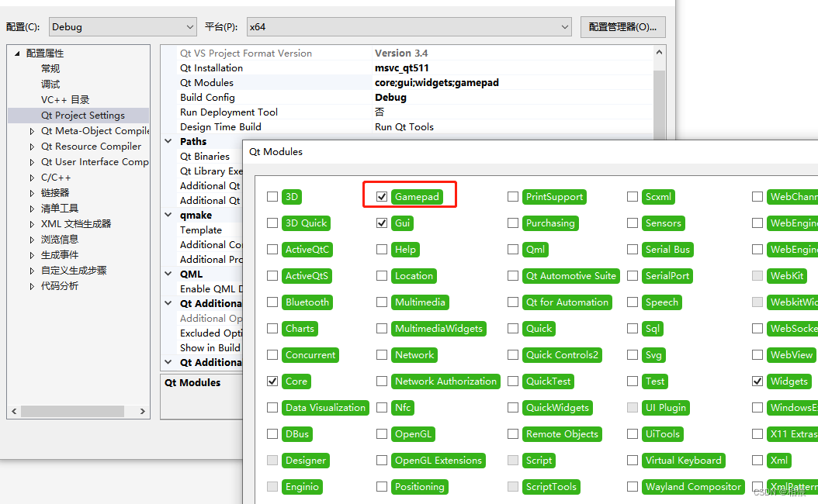This screenshot has height=504, width=818.
Task: Check the Multimedia module checkbox
Action: click(x=382, y=302)
